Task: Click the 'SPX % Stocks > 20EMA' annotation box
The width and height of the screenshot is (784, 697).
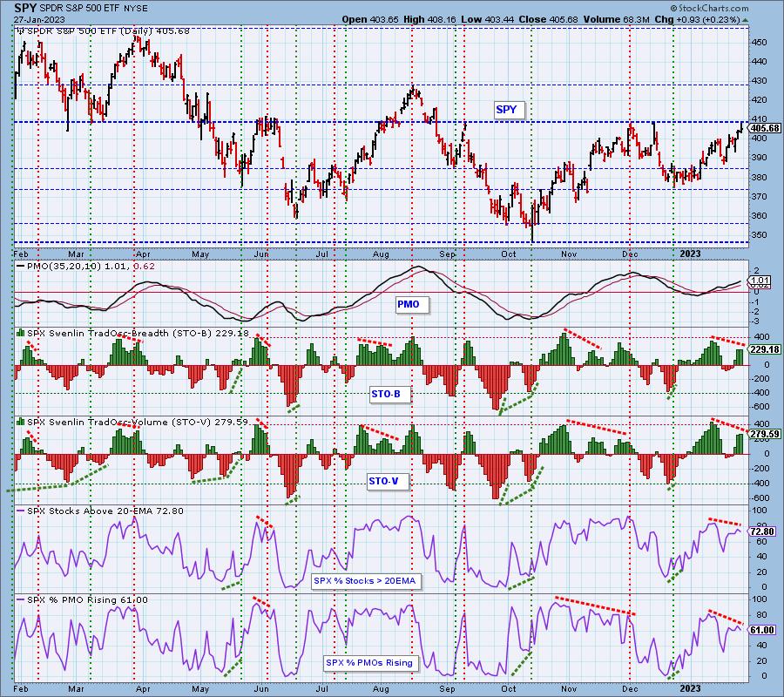Action: tap(364, 580)
